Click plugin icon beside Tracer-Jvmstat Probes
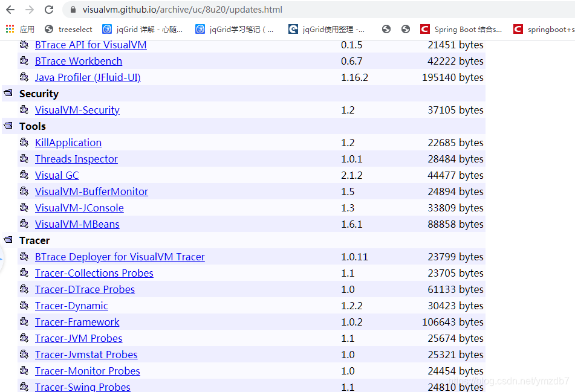 pos(24,354)
